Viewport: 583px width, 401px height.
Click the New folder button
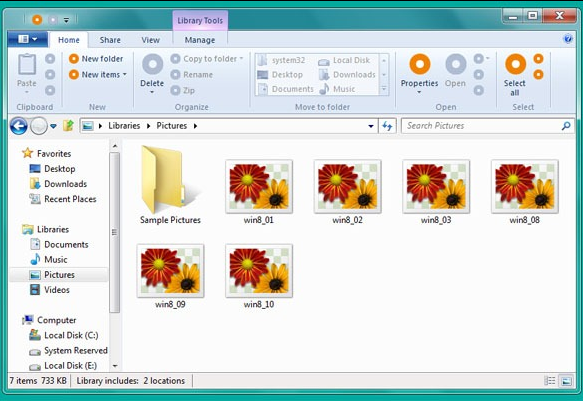(96, 59)
